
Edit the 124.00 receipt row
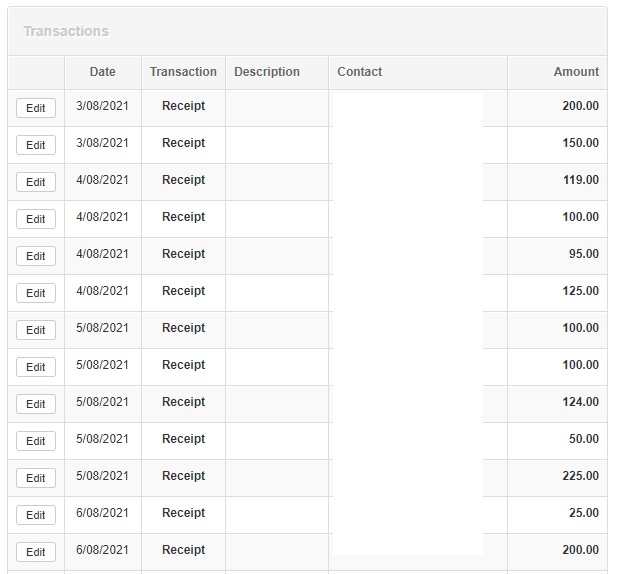pyautogui.click(x=36, y=404)
